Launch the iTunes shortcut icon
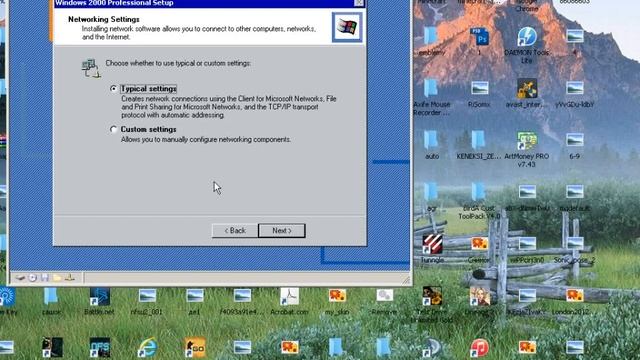Screen dimensions: 640x360 pyautogui.click(x=479, y=348)
